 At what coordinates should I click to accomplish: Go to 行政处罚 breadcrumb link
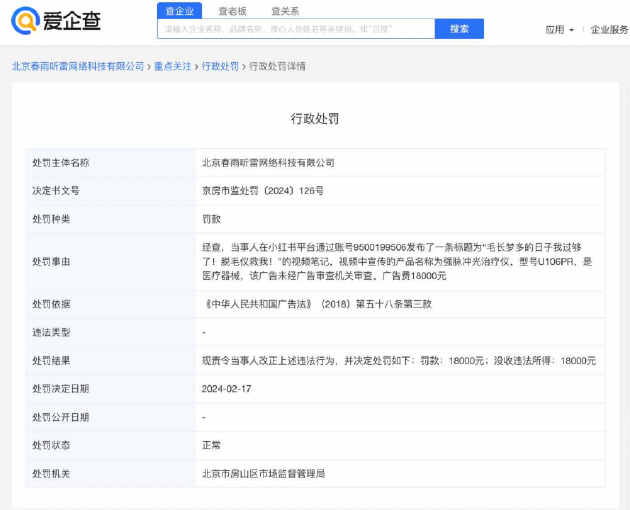[220, 66]
